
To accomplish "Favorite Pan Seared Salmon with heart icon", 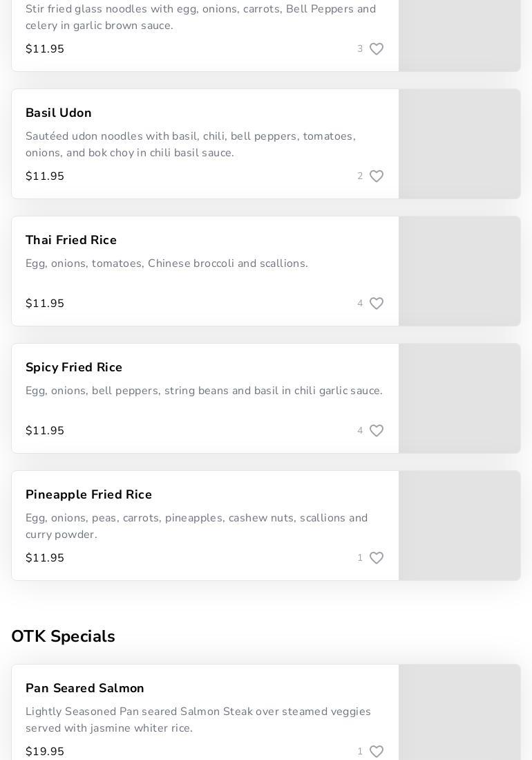I will point(377,752).
